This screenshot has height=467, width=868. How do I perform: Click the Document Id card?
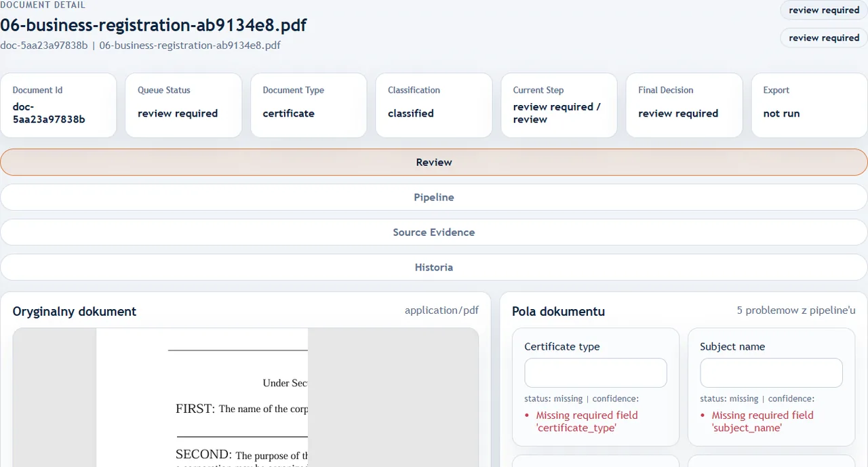click(58, 105)
